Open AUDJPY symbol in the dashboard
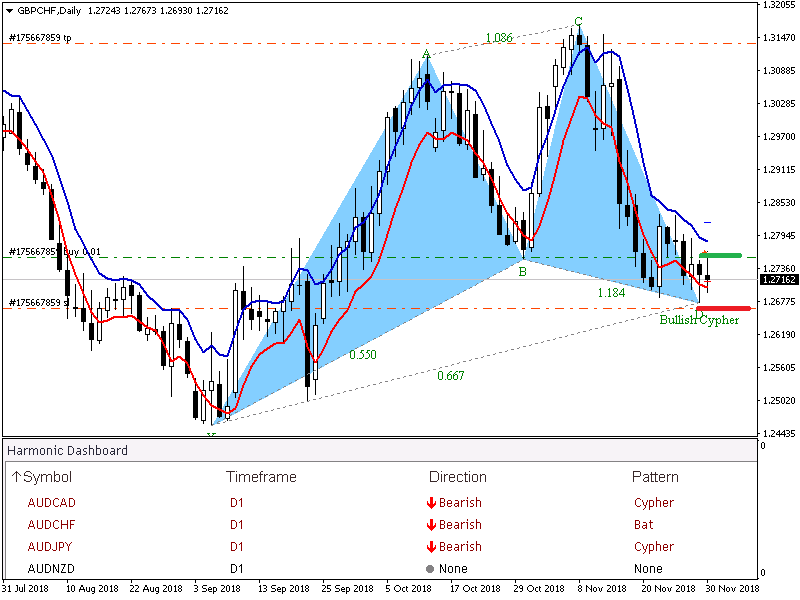The width and height of the screenshot is (800, 600). (49, 546)
